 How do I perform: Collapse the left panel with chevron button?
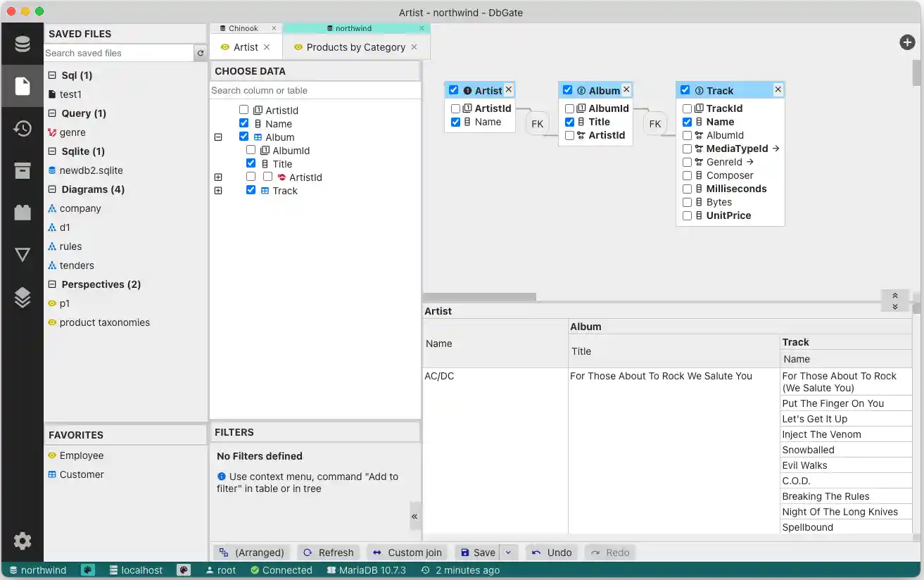point(414,516)
